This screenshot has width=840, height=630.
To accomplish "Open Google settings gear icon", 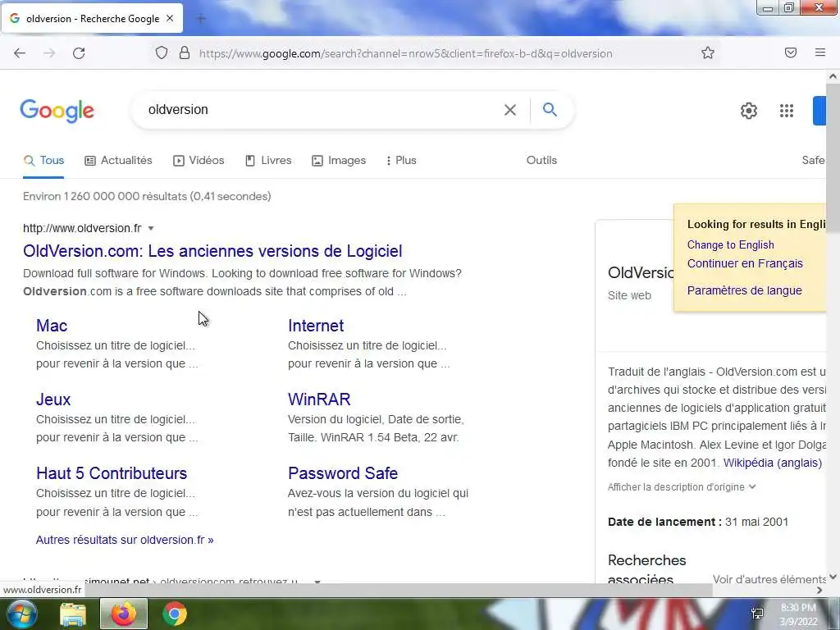I will coord(748,111).
